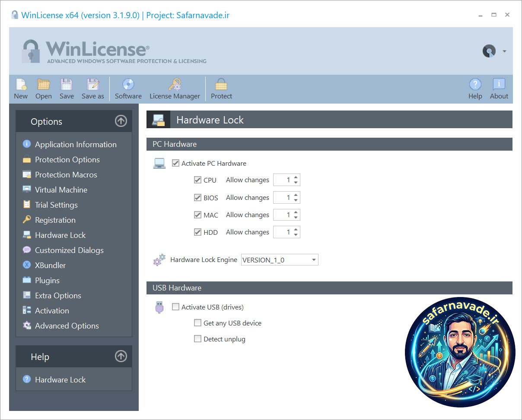Uncheck the MAC checkbox
Screen dimensions: 522x420
[197, 215]
